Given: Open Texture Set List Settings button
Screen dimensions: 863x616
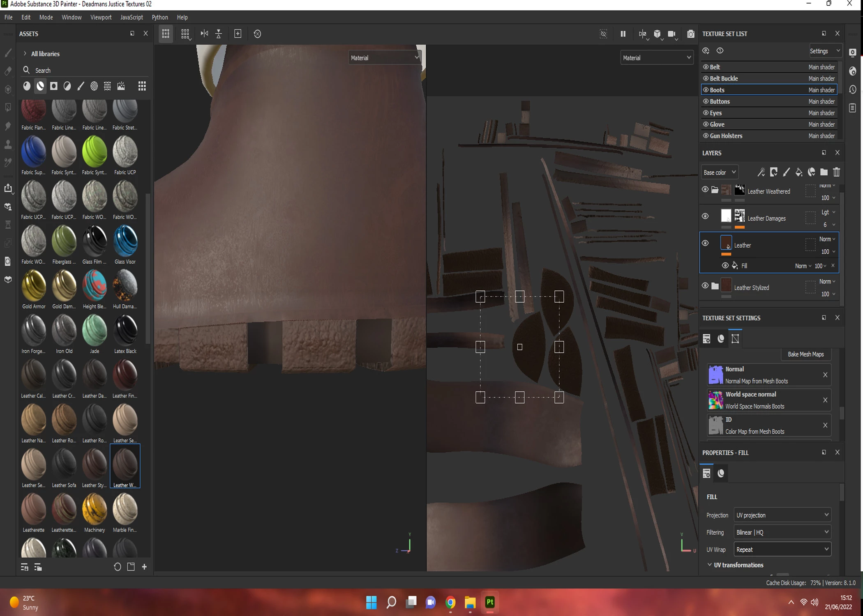Looking at the screenshot, I should point(824,51).
